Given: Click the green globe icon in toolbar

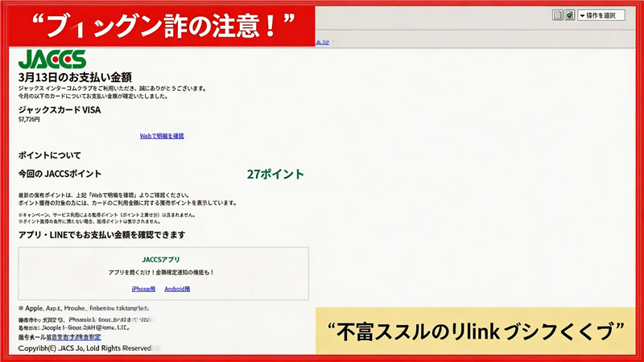Looking at the screenshot, I should point(569,15).
